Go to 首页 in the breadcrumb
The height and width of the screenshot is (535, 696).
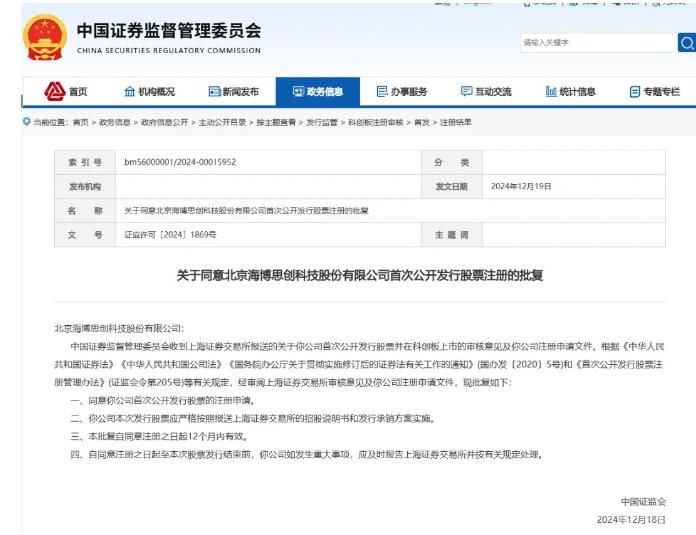point(80,122)
